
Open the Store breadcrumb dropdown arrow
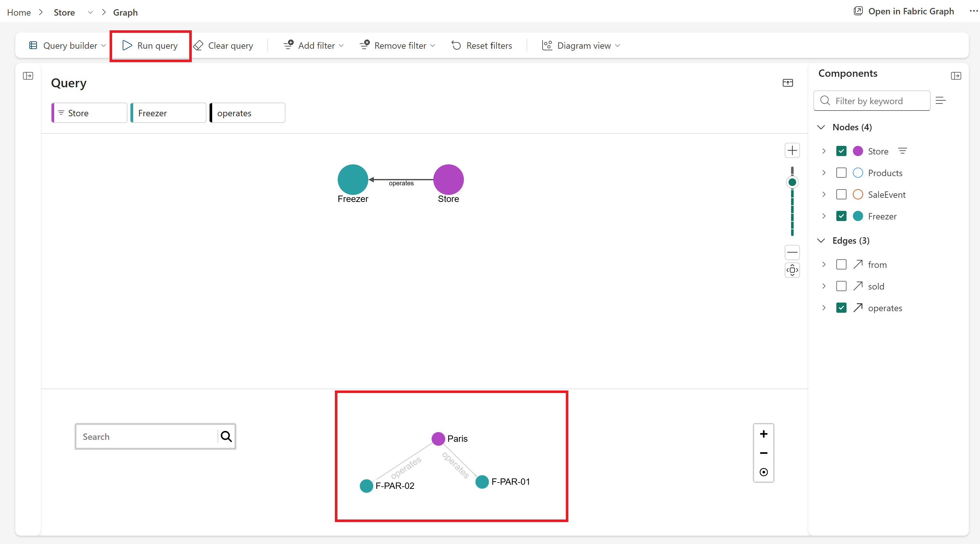click(90, 12)
